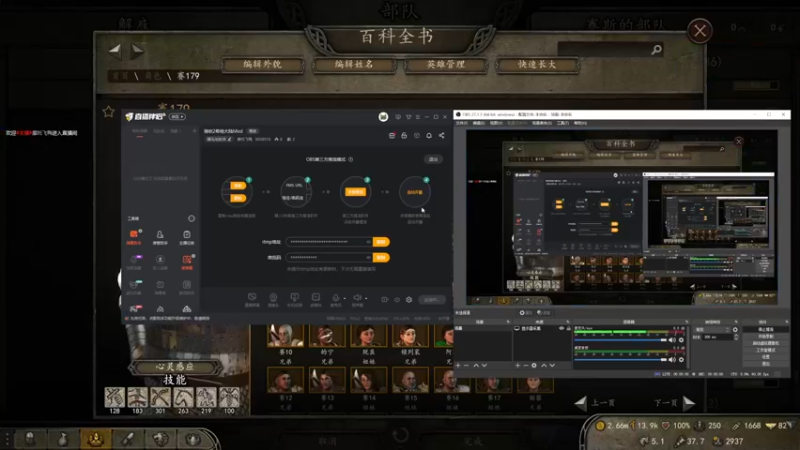Viewport: 800px width, 450px height.
Task: Add a scene with plus under scenes list
Action: pyautogui.click(x=458, y=365)
